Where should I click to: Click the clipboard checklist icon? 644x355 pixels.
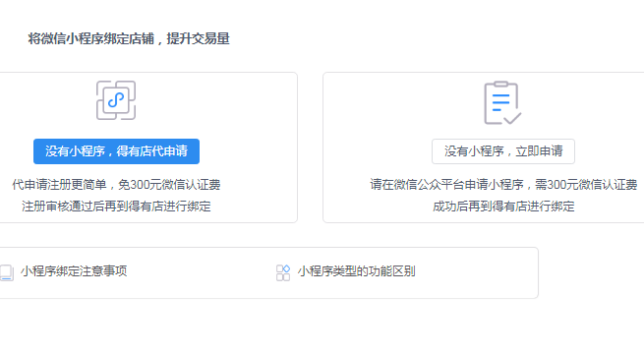coord(502,102)
